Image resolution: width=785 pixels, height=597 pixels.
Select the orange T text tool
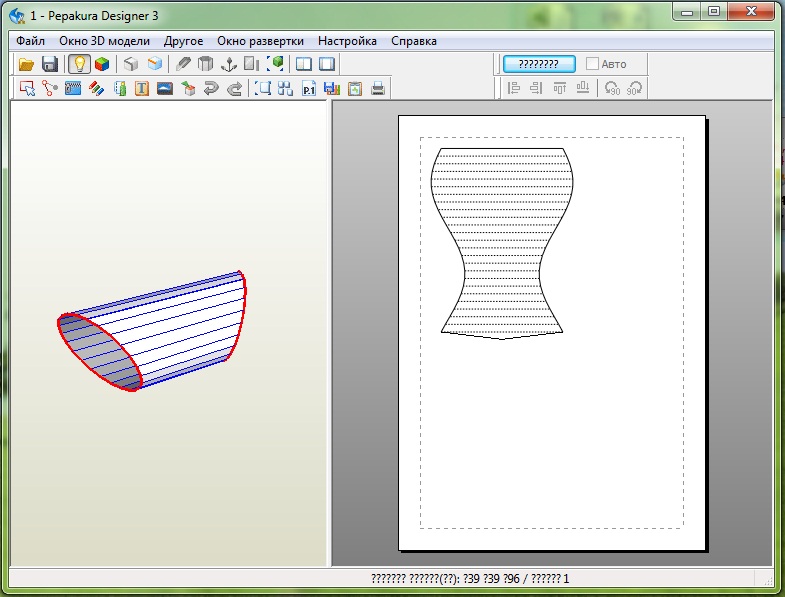coord(142,89)
